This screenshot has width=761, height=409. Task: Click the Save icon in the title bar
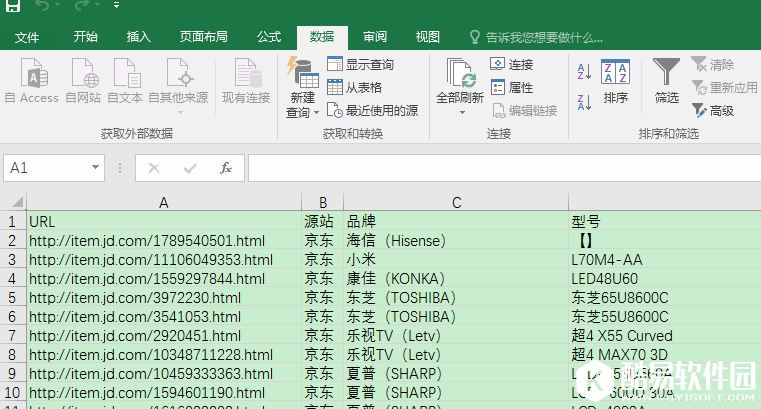click(x=13, y=7)
